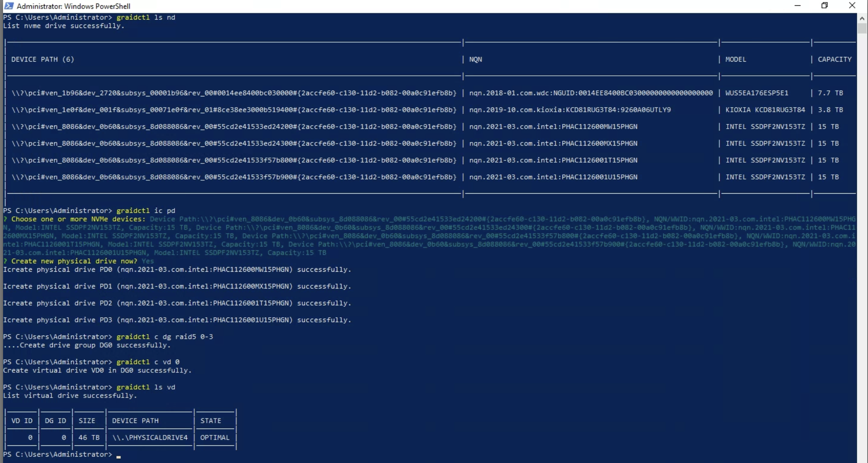868x463 pixels.
Task: Click the '3.8 TB' capacity value
Action: (x=830, y=110)
